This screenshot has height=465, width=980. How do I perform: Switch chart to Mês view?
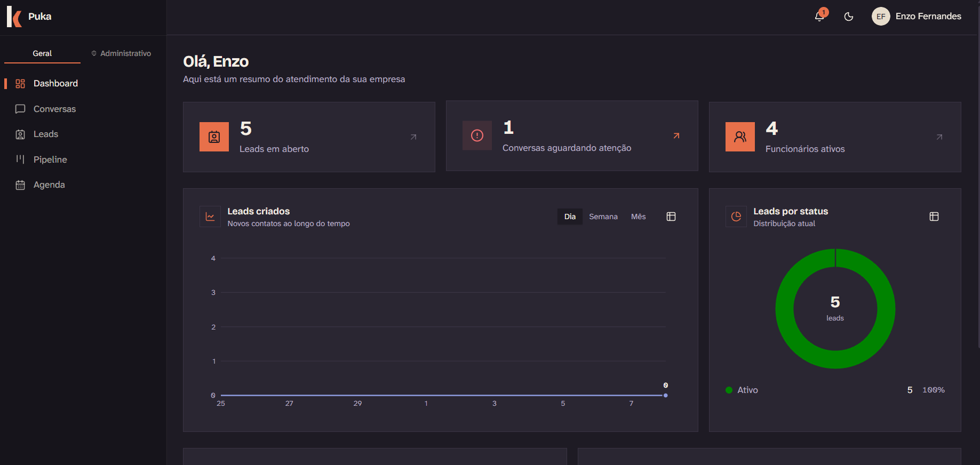pos(639,217)
